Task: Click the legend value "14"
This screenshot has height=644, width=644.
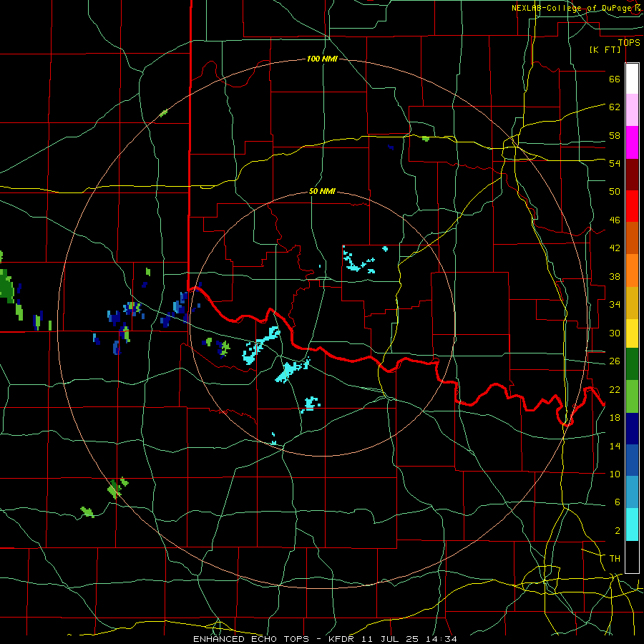Action: coord(615,446)
